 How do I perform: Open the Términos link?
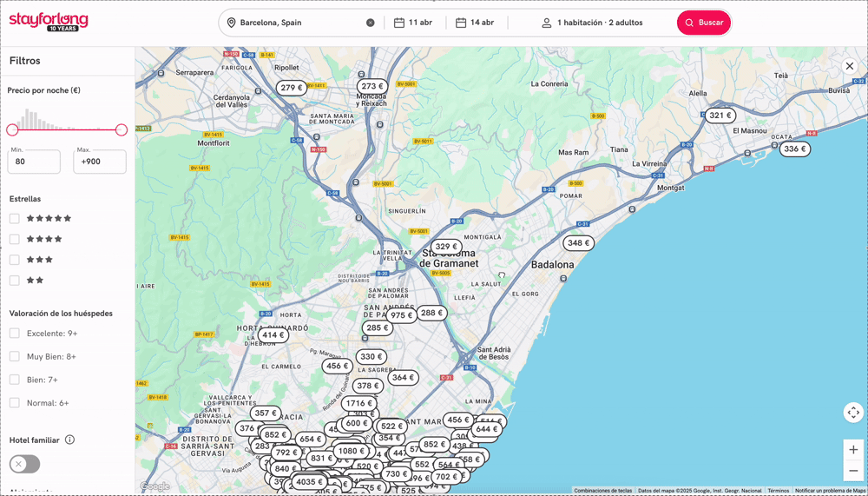778,491
